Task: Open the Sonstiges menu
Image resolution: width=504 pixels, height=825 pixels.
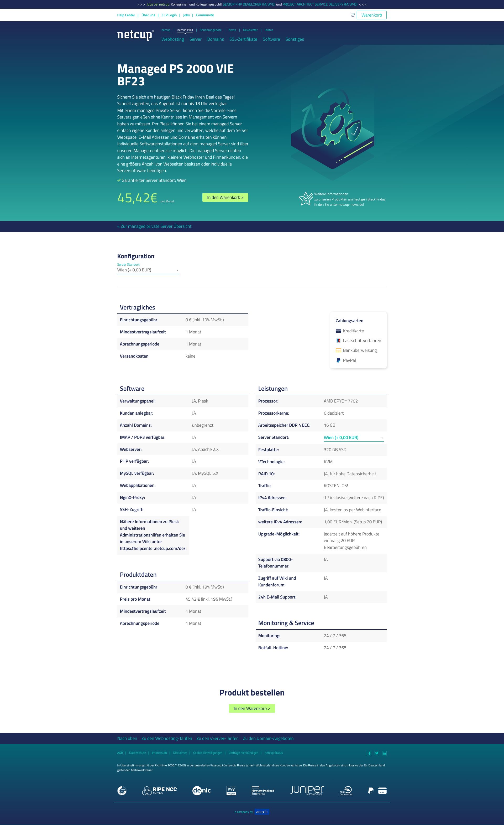Action: [295, 39]
